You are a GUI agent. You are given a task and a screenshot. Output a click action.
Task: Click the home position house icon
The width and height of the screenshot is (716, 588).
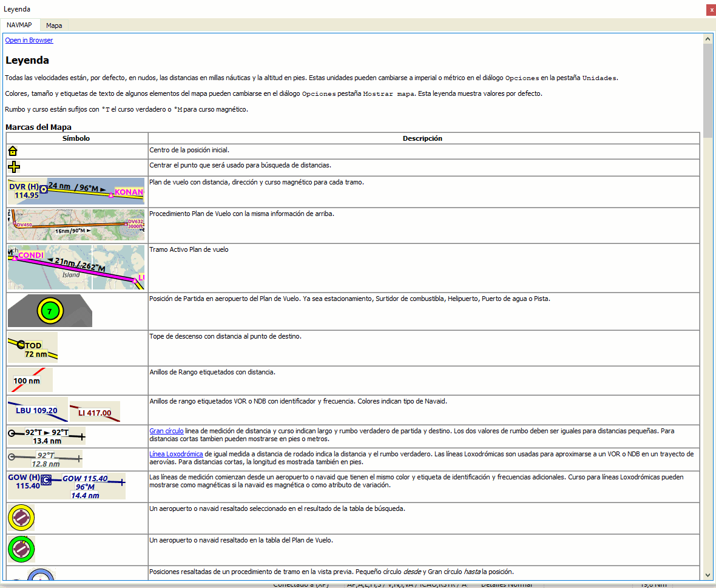click(13, 151)
